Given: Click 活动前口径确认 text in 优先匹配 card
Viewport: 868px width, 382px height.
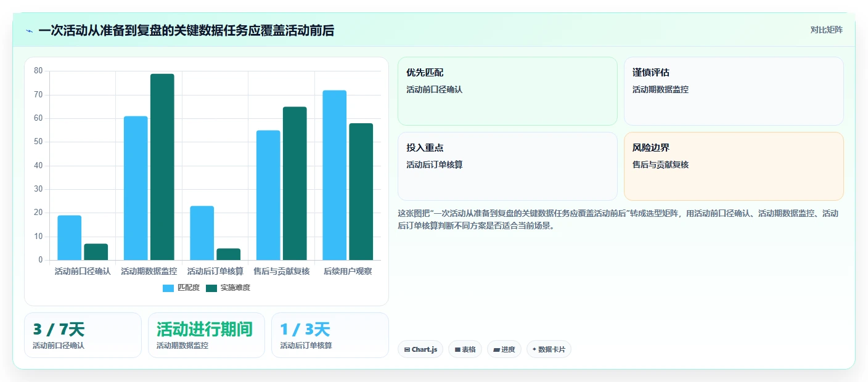Looking at the screenshot, I should tap(434, 89).
